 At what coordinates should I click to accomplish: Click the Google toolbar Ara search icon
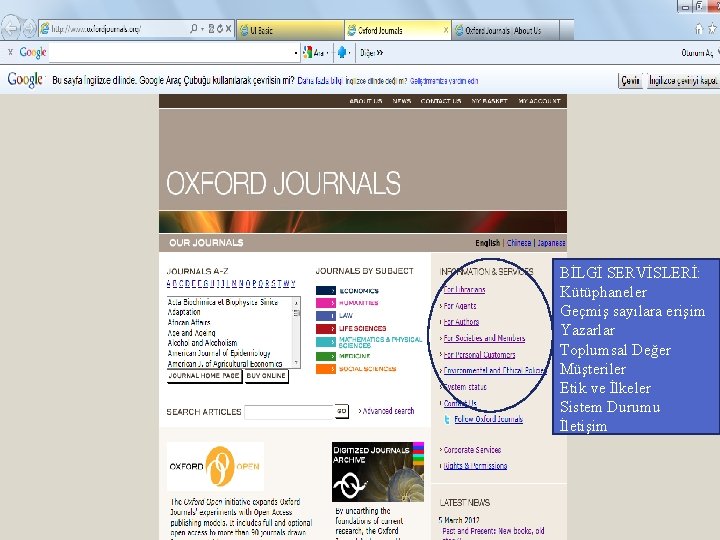308,53
